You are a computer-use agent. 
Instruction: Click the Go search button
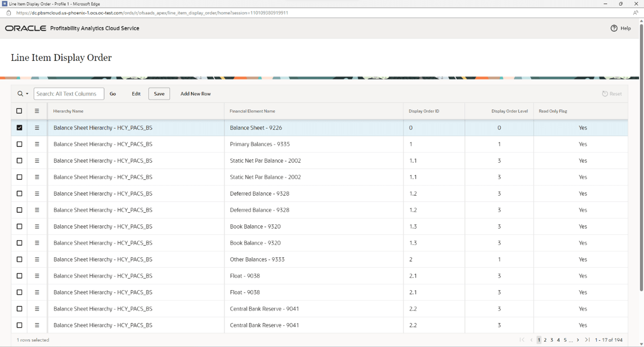[113, 94]
